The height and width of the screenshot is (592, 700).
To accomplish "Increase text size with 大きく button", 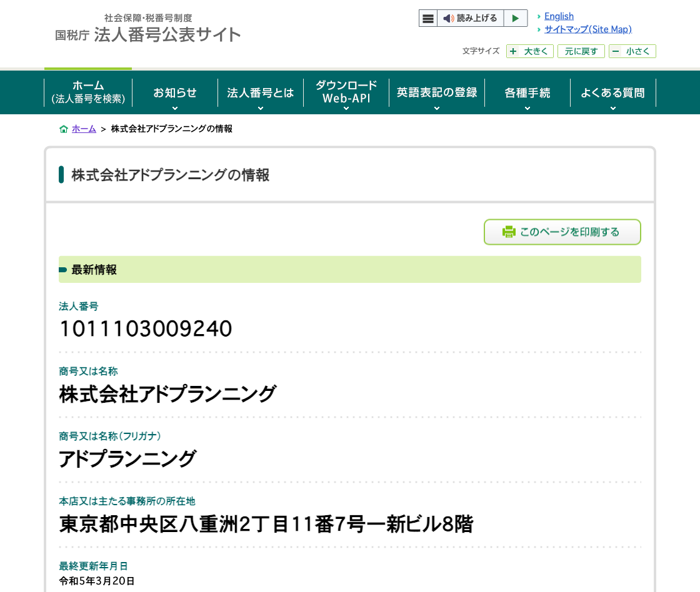I will pyautogui.click(x=530, y=51).
